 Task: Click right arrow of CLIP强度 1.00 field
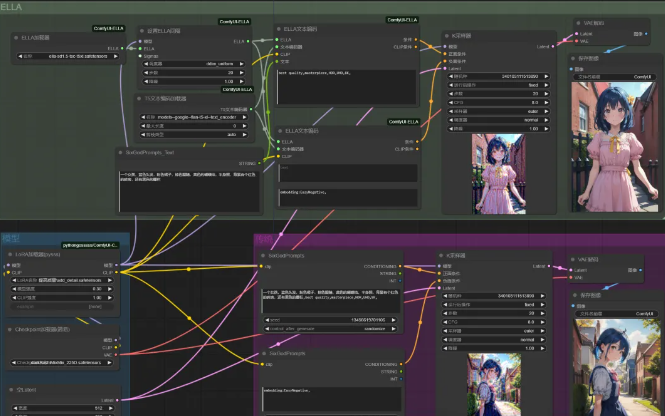[x=110, y=298]
